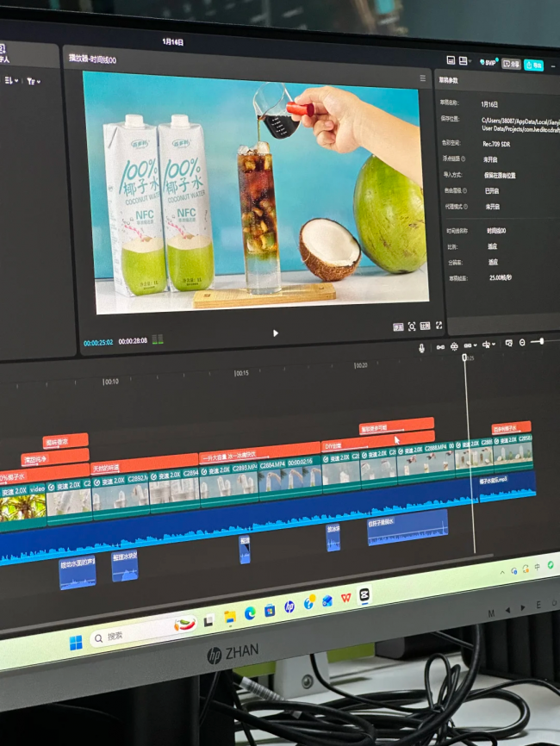Screen dimensions: 560x746
Task: Click the timeline zoom-out minus icon
Action: (522, 343)
